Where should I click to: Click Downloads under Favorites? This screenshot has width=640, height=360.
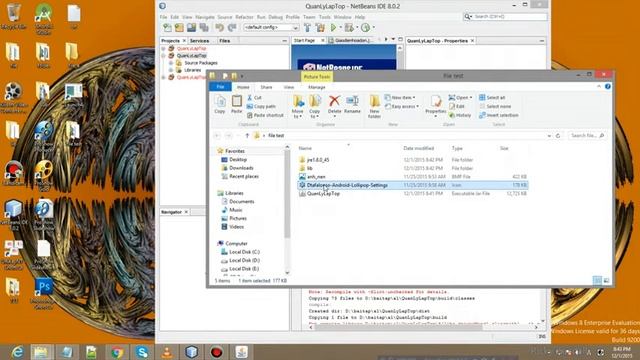(x=241, y=168)
